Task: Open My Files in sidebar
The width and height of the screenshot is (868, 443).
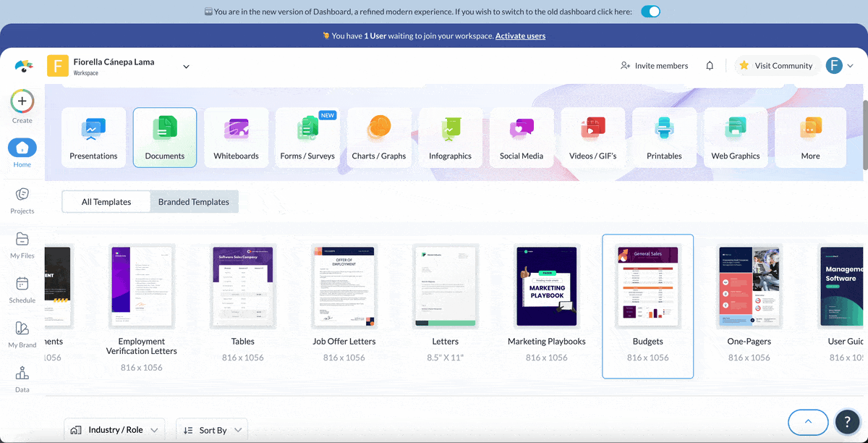Action: pyautogui.click(x=22, y=240)
